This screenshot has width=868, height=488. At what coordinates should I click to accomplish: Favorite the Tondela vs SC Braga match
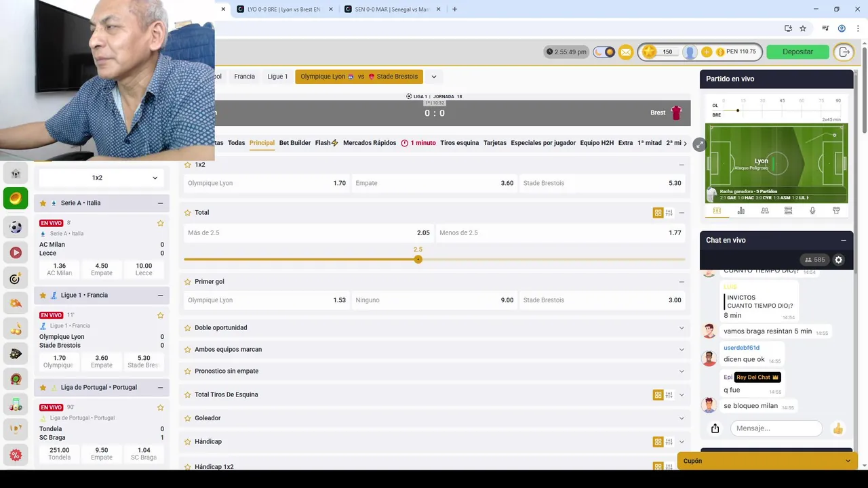click(161, 407)
